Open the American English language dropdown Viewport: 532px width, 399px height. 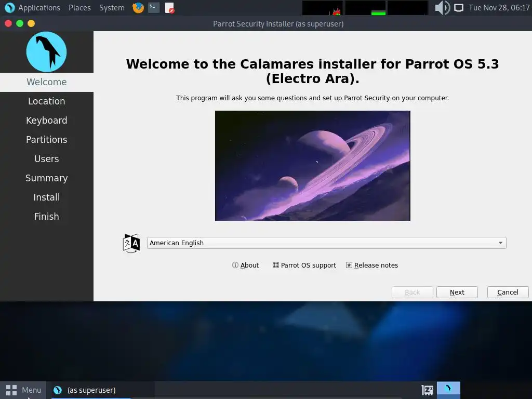click(326, 243)
